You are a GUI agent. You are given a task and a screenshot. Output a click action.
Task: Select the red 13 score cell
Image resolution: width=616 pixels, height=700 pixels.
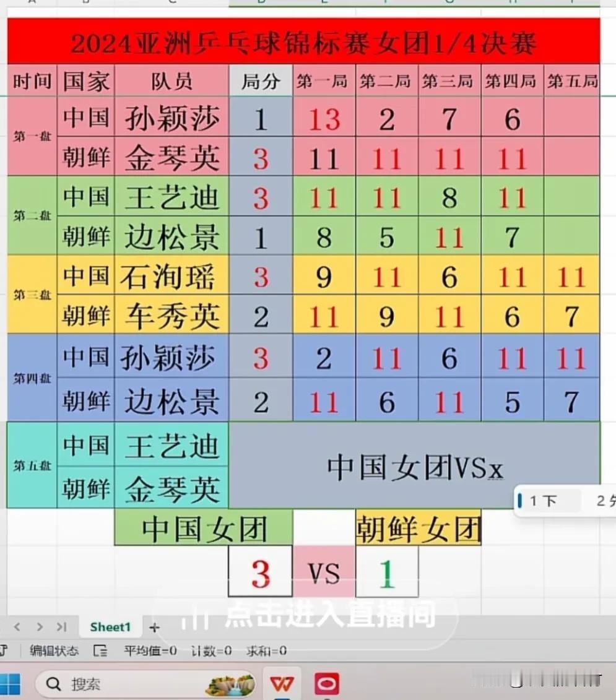point(324,118)
